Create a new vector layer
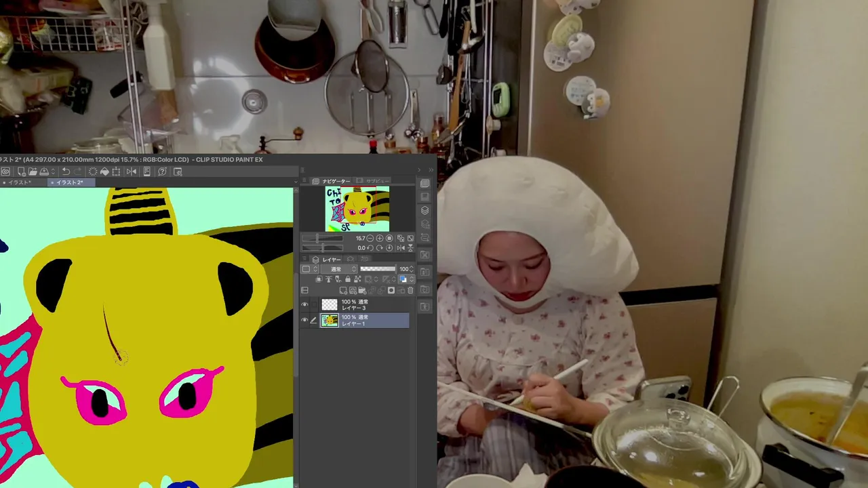 pyautogui.click(x=353, y=291)
